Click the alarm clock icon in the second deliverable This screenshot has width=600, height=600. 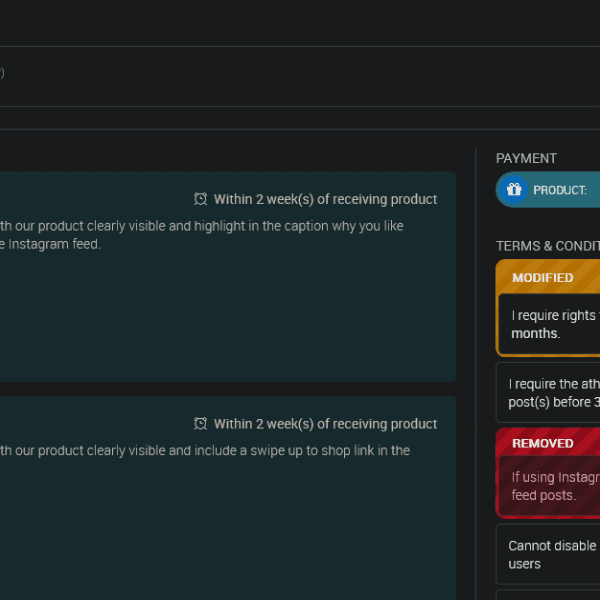pos(200,424)
